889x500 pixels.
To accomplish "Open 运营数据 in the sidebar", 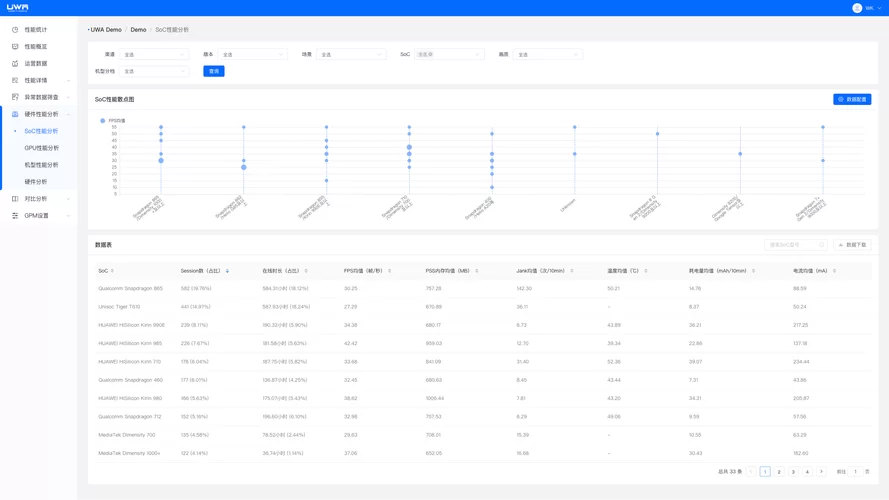I will coord(36,63).
